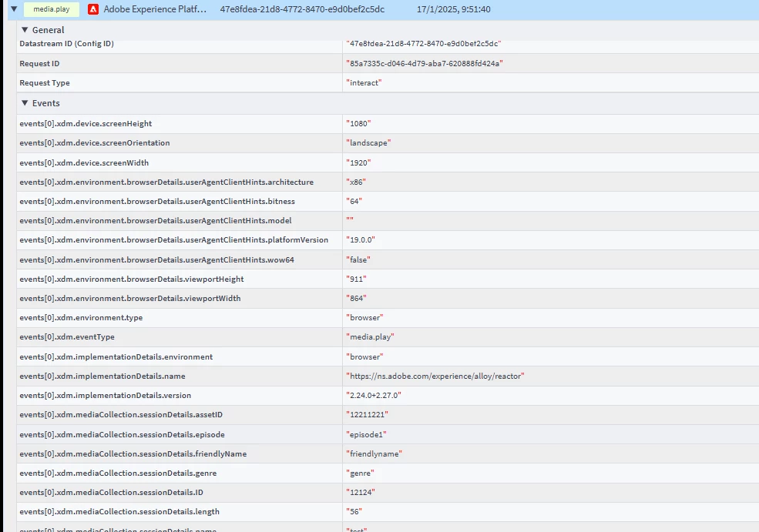Select the "19.0.0" platformVersion value
Image resolution: width=759 pixels, height=532 pixels.
tap(361, 240)
